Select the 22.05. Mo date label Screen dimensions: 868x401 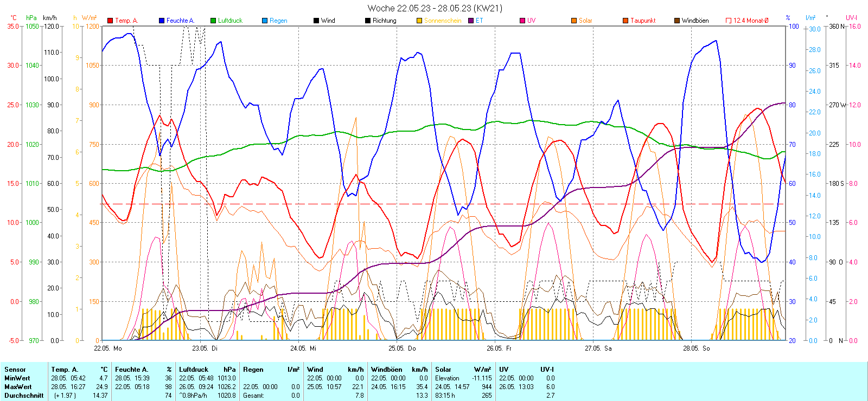click(108, 348)
